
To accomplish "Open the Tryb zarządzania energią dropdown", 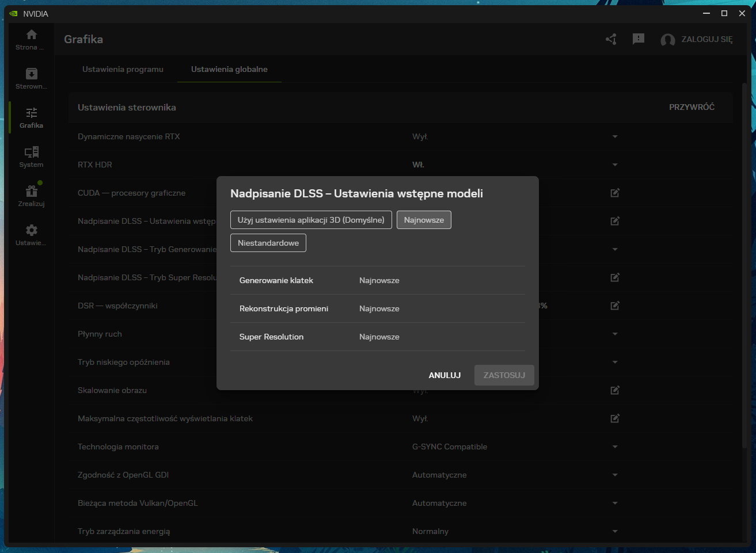I will click(x=615, y=532).
